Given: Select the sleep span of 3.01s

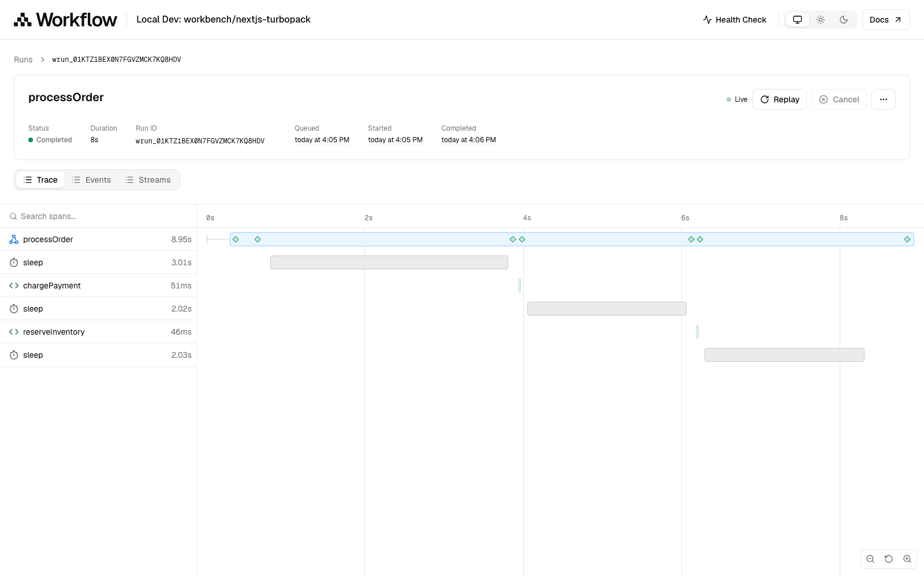Looking at the screenshot, I should [98, 262].
